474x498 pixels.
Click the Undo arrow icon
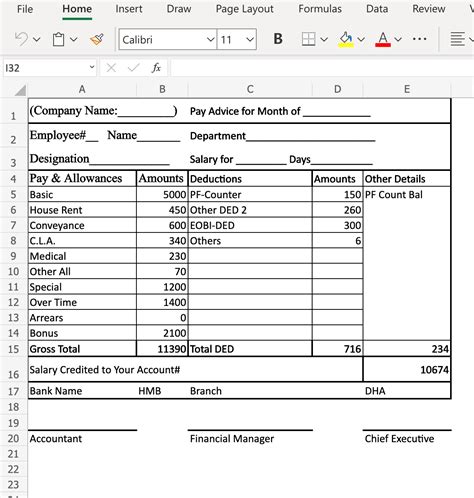21,39
